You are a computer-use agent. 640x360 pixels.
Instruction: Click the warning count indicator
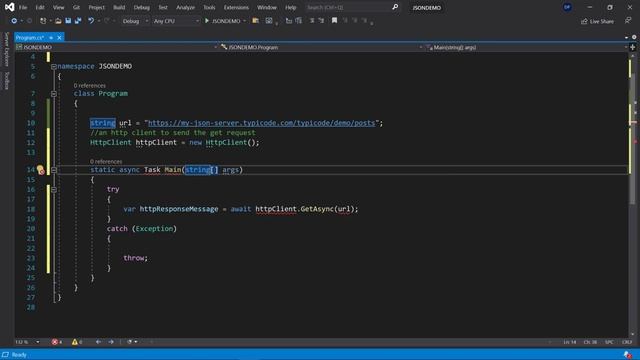(77, 342)
